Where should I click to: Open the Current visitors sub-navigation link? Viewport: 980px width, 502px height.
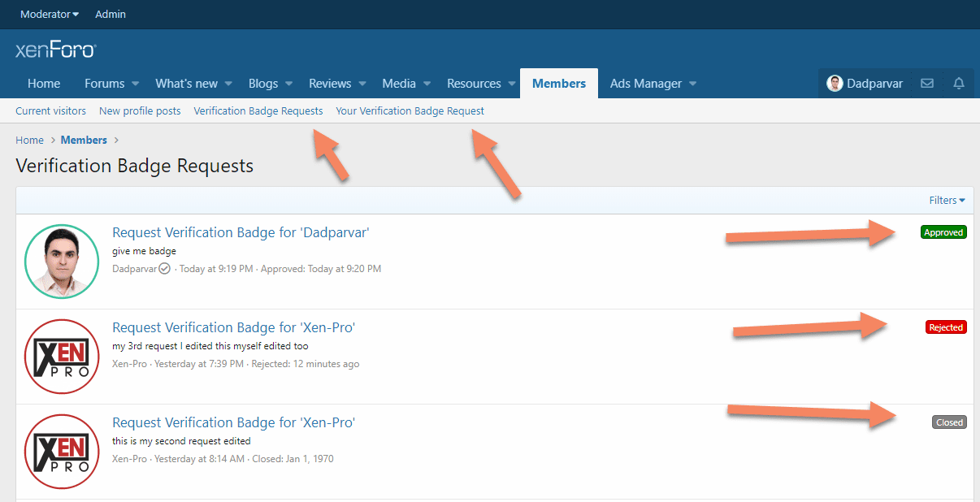[x=50, y=111]
